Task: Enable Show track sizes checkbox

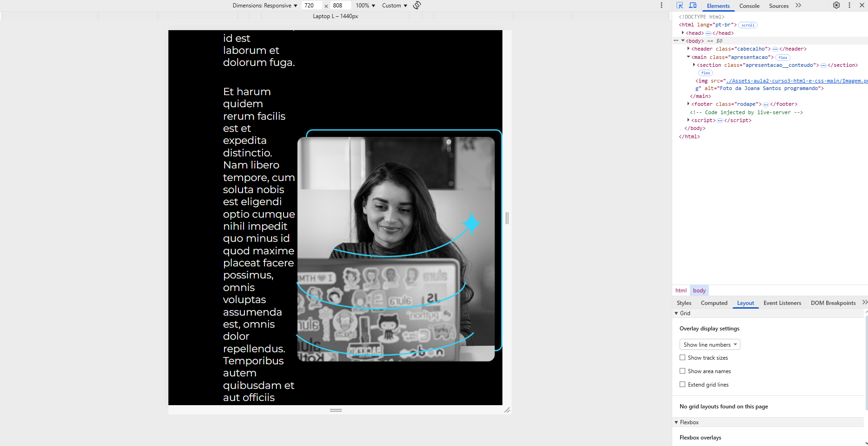Action: [682, 357]
